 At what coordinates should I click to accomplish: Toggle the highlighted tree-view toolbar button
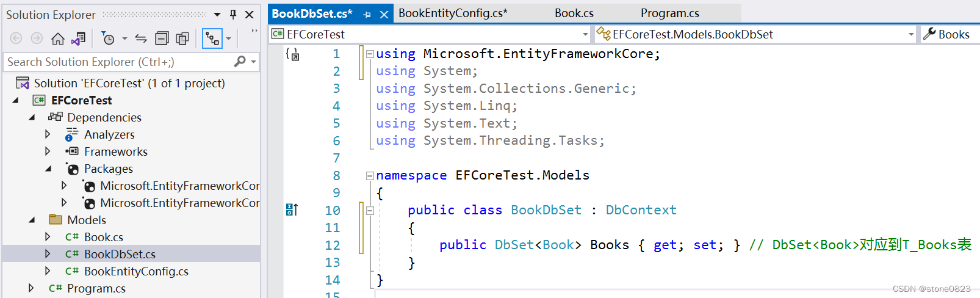point(212,39)
